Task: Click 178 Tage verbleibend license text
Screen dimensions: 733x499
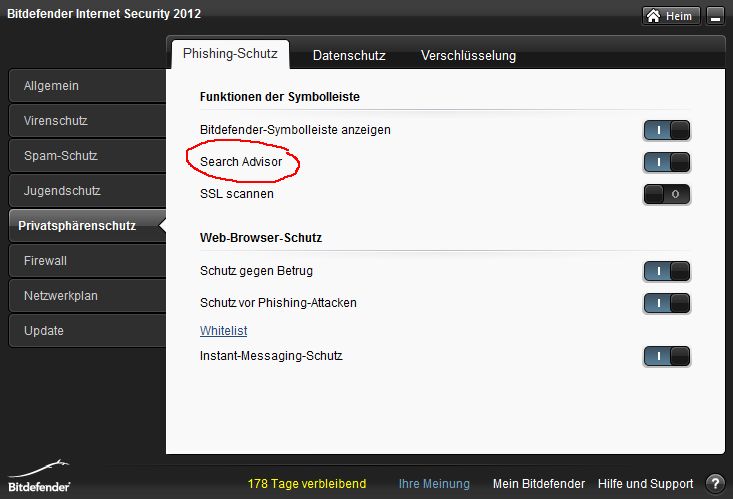Action: [307, 484]
